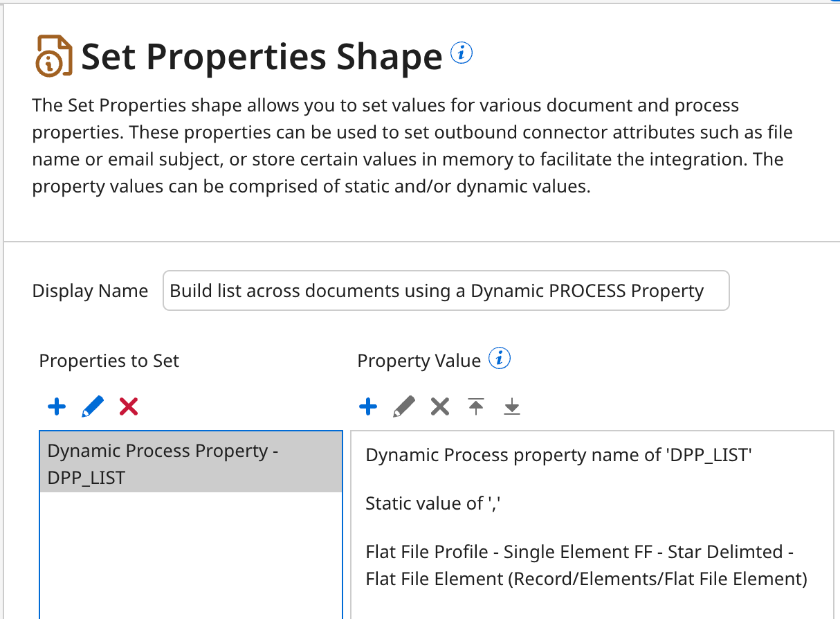
Task: Open info tooltip beside Set Properties Shape title
Action: click(x=462, y=52)
